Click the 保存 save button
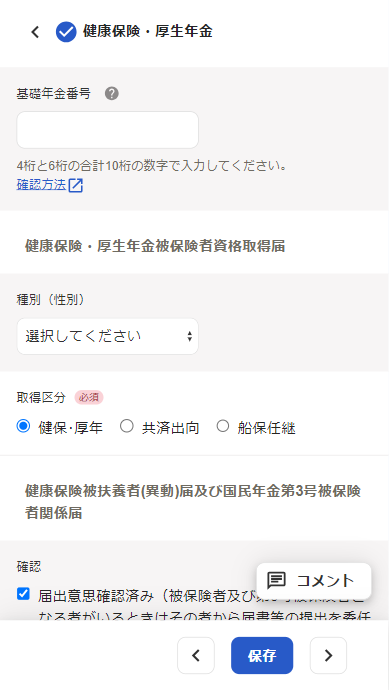This screenshot has width=389, height=690. tap(262, 655)
